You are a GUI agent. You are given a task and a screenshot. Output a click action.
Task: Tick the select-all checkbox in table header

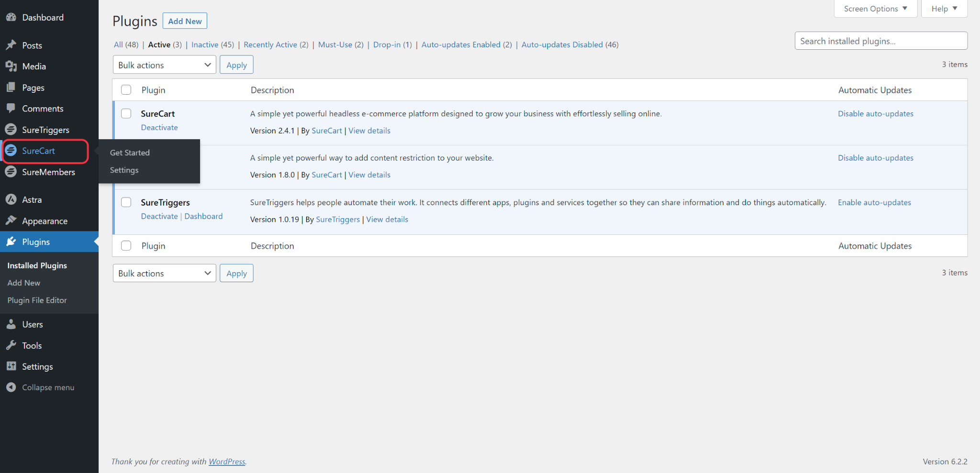126,90
